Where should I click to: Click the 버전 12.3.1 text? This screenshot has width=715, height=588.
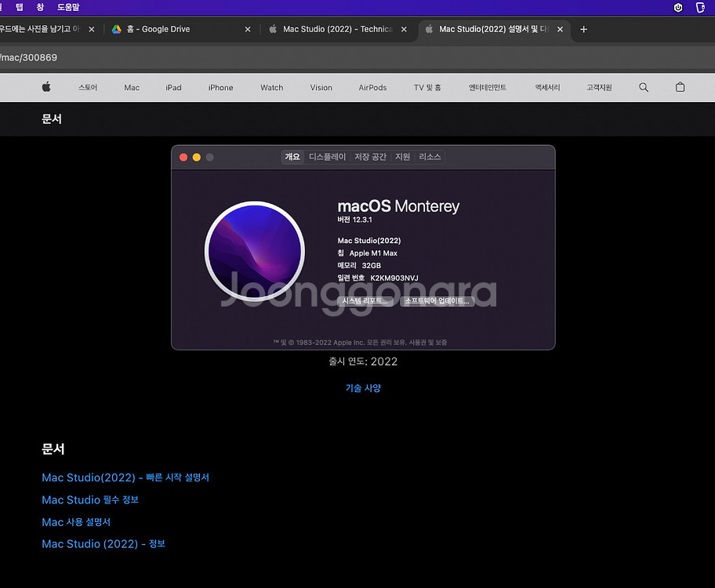coord(355,220)
